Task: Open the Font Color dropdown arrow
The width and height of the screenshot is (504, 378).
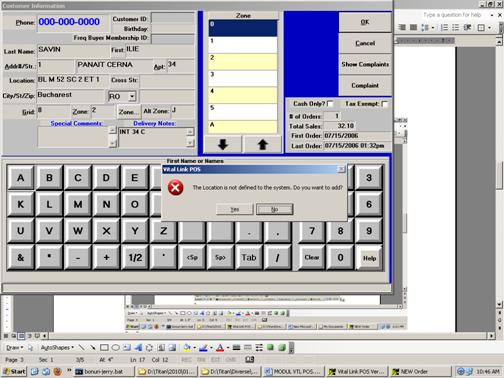Action: click(x=228, y=348)
